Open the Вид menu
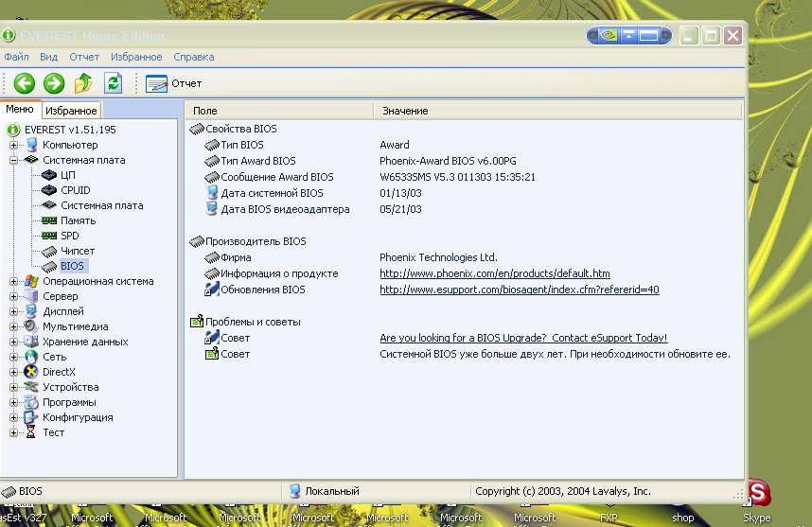The width and height of the screenshot is (812, 527). click(48, 57)
